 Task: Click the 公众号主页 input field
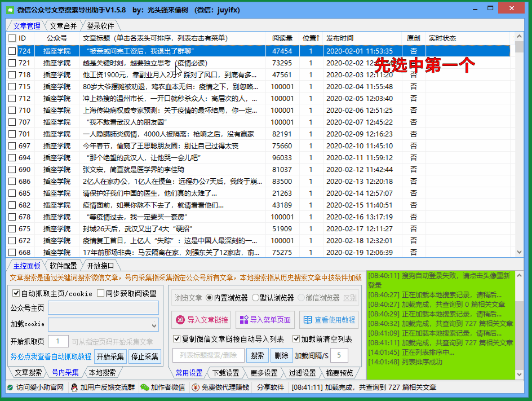pyautogui.click(x=104, y=308)
